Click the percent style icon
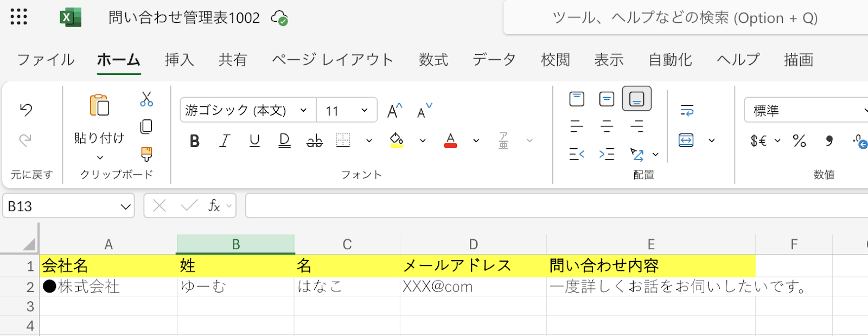Viewport: 868px width, 336px height. point(799,141)
